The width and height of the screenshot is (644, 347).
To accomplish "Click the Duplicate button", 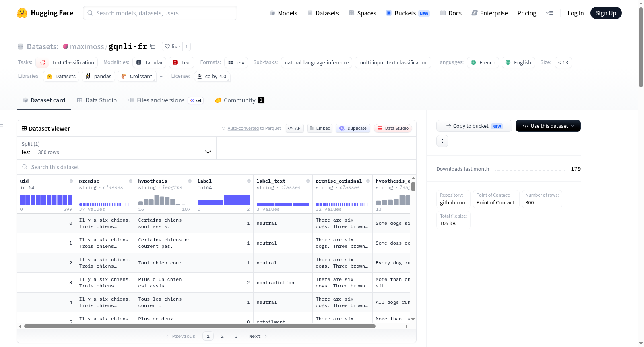I will pyautogui.click(x=353, y=128).
